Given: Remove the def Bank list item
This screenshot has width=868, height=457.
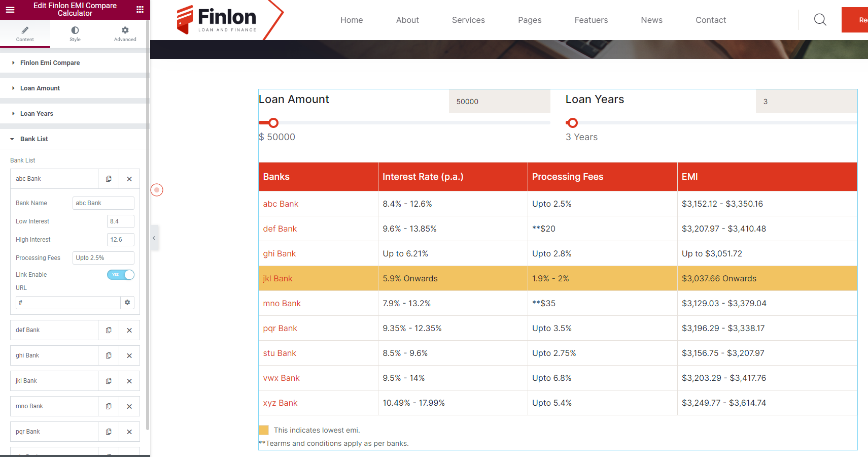Looking at the screenshot, I should click(x=129, y=331).
